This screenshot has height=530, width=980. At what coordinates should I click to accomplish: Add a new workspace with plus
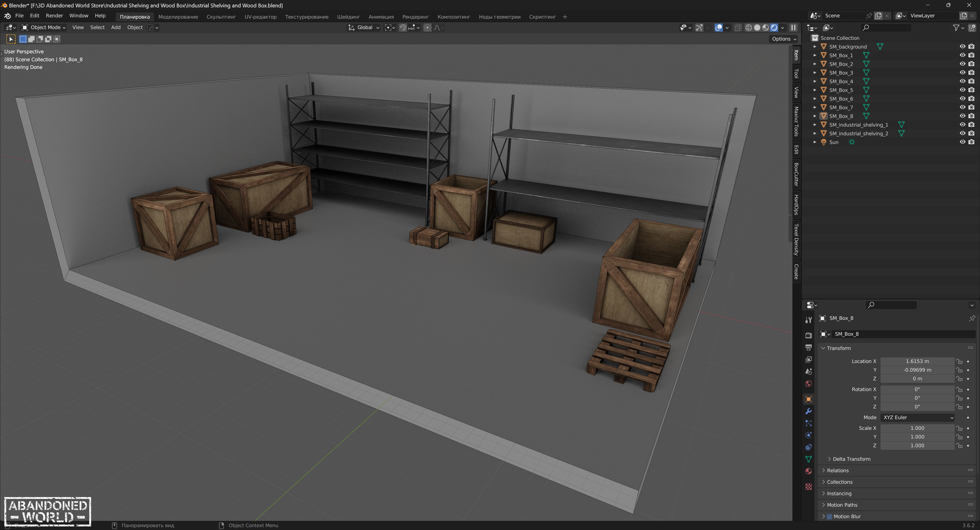tap(565, 17)
